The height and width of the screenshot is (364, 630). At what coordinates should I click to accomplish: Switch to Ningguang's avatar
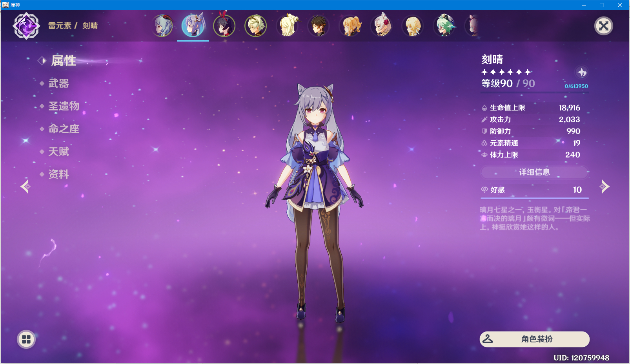point(287,26)
